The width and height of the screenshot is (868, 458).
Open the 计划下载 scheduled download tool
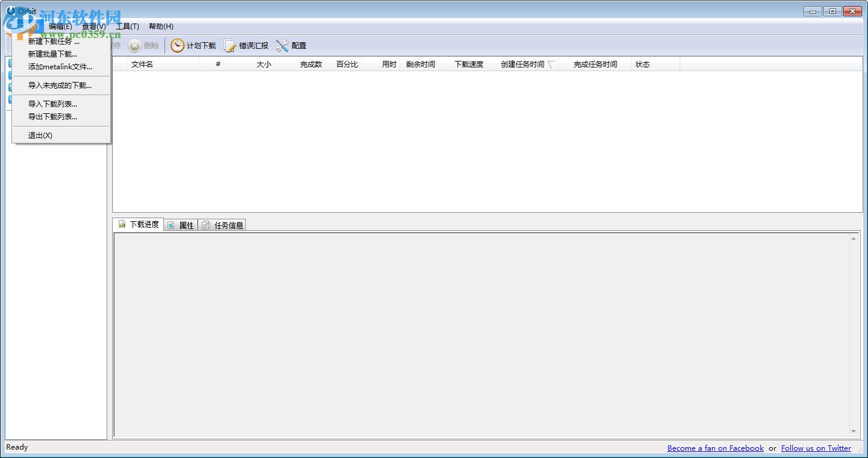[x=193, y=45]
